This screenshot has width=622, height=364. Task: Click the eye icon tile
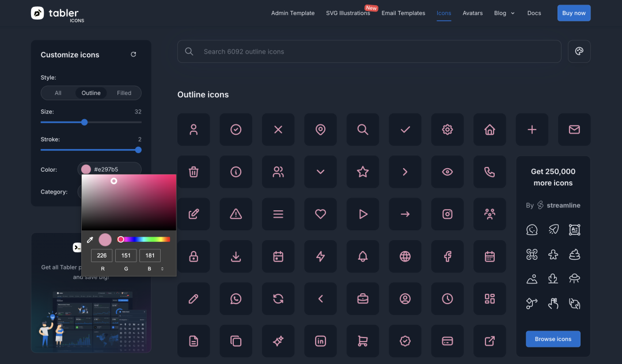pos(447,172)
